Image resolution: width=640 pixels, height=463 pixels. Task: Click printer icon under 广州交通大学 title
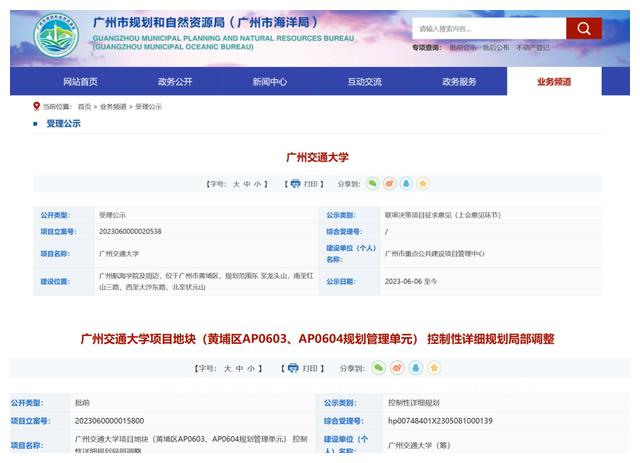coord(295,184)
